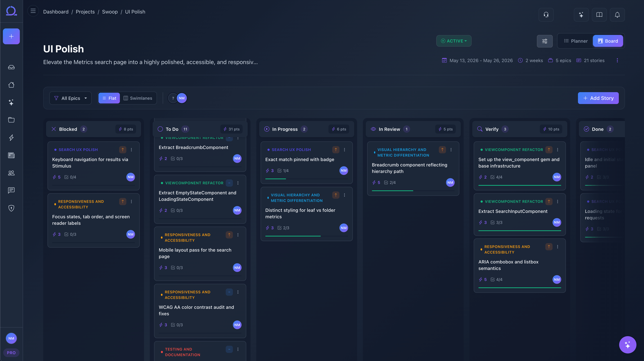Click priority indicator on WCAG AA color contrast card
The image size is (644, 361).
click(x=229, y=292)
